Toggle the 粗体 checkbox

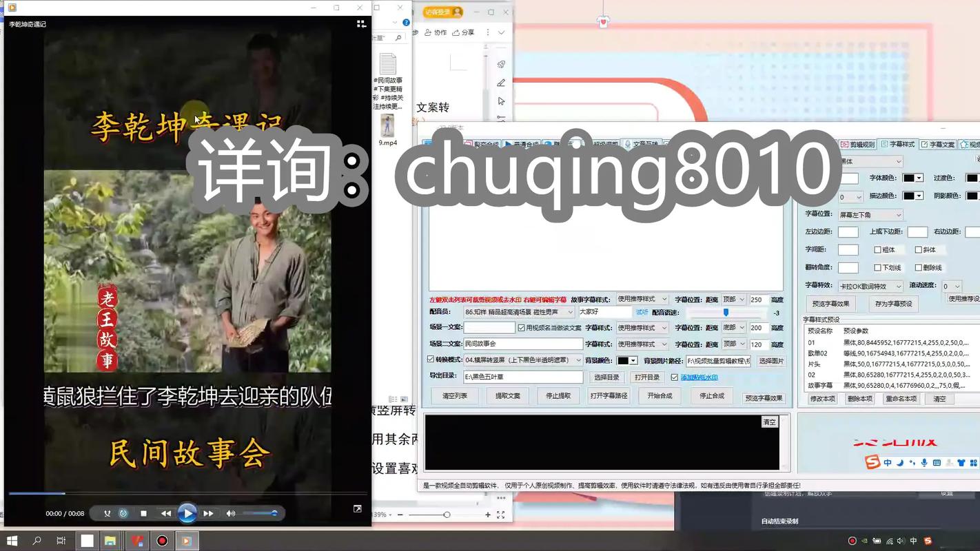click(x=877, y=250)
